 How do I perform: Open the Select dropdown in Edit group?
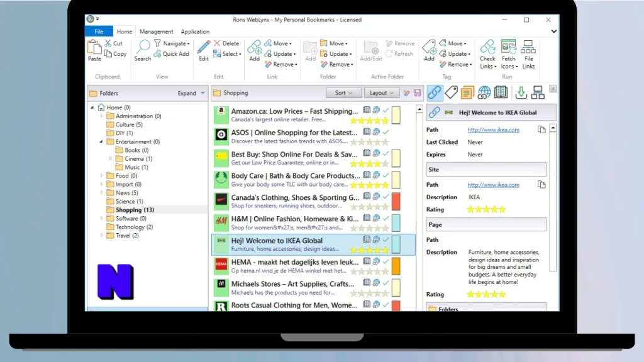tap(227, 54)
